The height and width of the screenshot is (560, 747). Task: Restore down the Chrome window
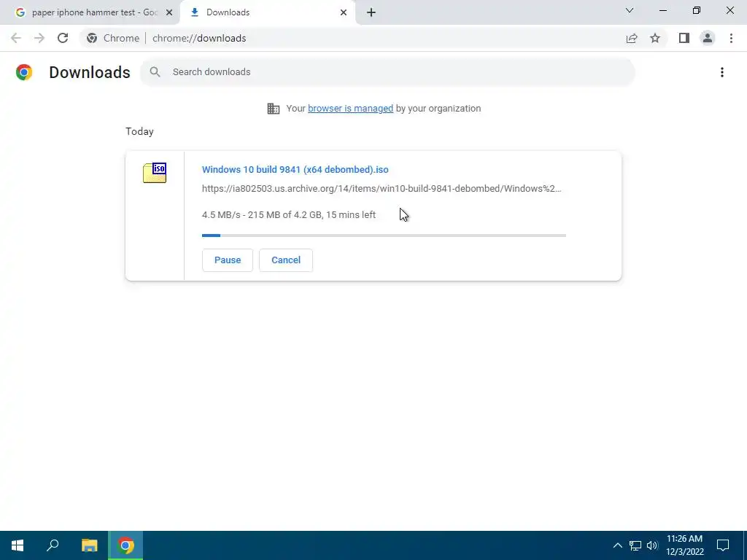[697, 10]
